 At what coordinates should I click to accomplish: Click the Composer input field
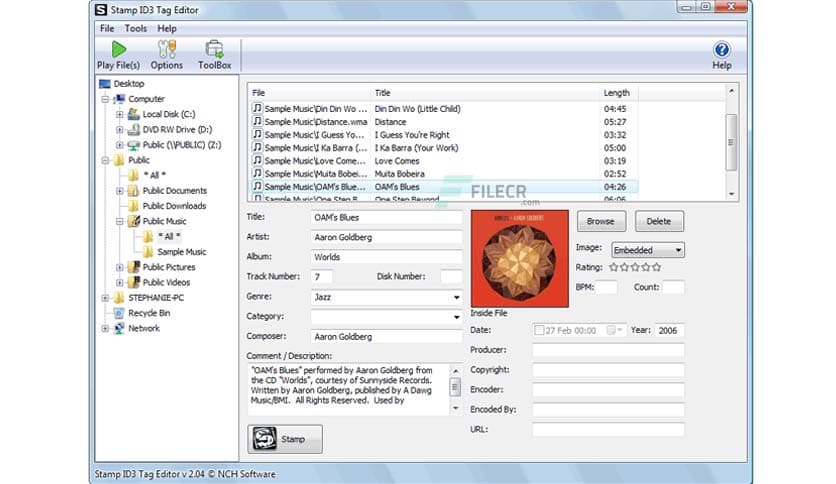(387, 337)
